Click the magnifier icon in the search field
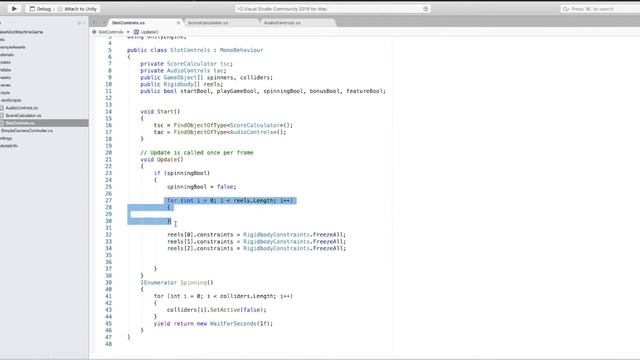This screenshot has height=360, width=640. click(566, 9)
